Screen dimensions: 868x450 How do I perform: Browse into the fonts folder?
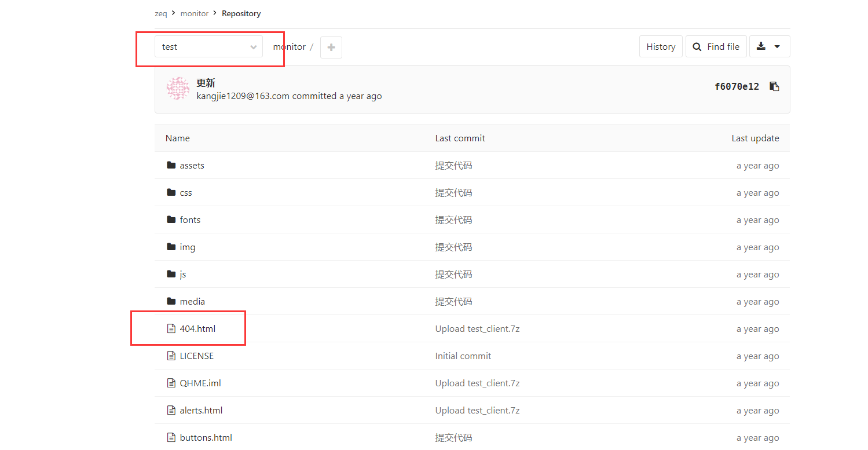(x=191, y=219)
